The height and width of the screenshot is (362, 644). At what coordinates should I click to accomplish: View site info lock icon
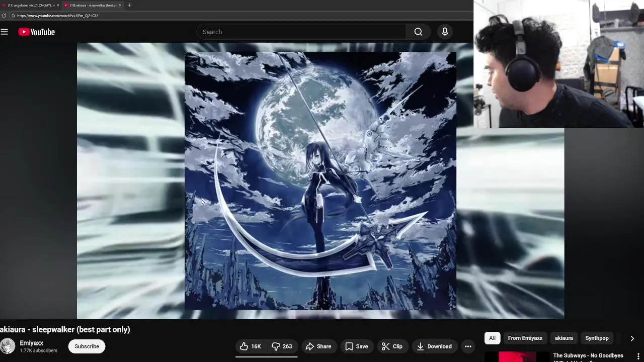[x=13, y=16]
